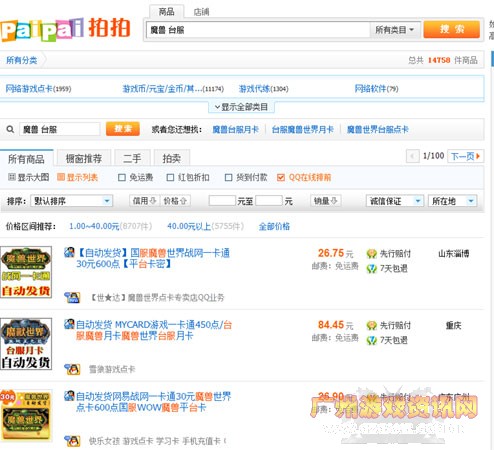
Task: Switch to 橱窗推荐 tab
Action: click(84, 158)
